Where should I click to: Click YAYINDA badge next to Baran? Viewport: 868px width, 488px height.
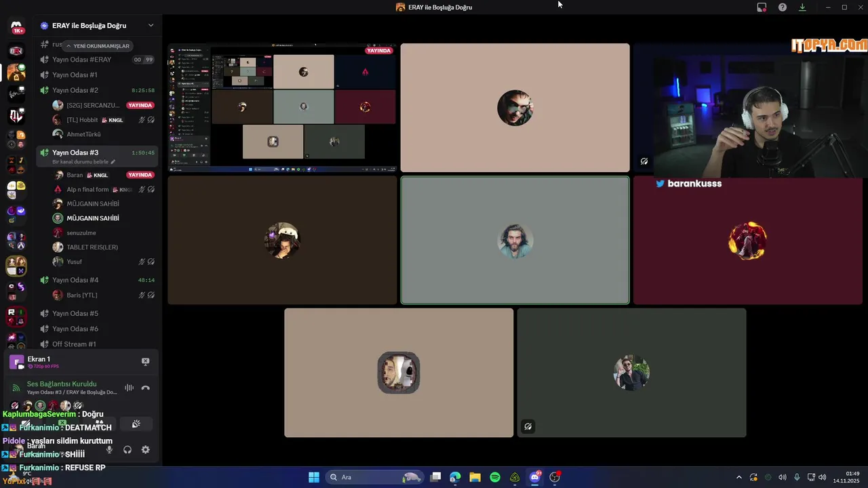(140, 175)
